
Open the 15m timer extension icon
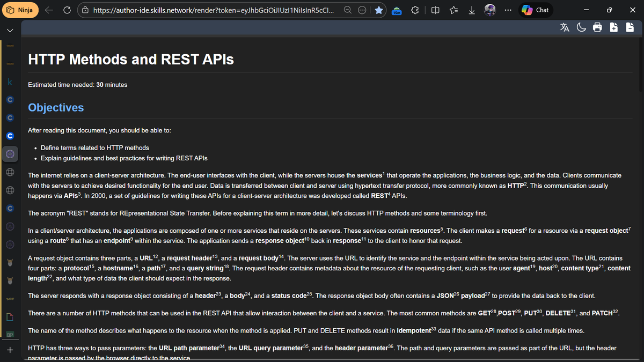397,11
